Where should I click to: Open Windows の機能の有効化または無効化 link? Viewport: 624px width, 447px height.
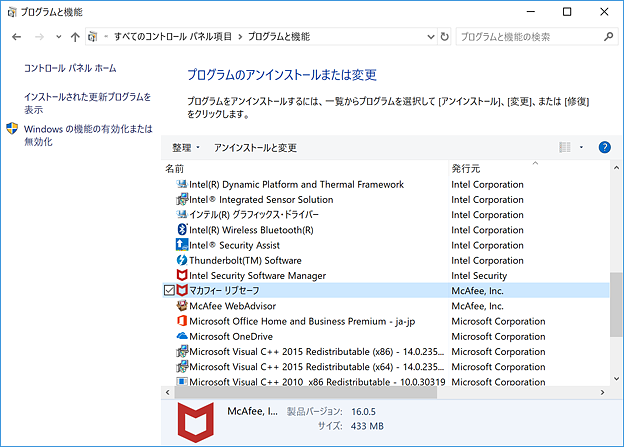88,135
